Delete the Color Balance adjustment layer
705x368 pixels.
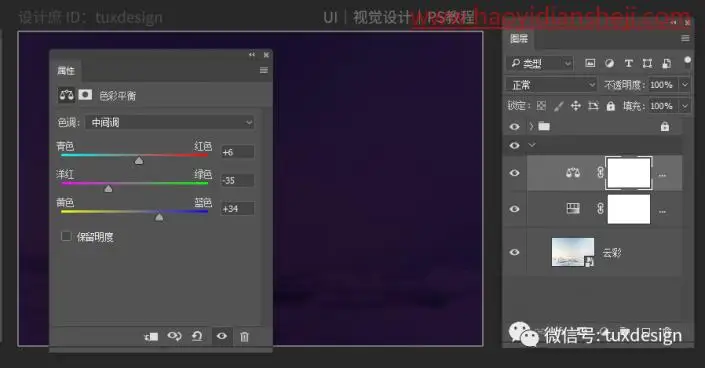click(x=244, y=337)
